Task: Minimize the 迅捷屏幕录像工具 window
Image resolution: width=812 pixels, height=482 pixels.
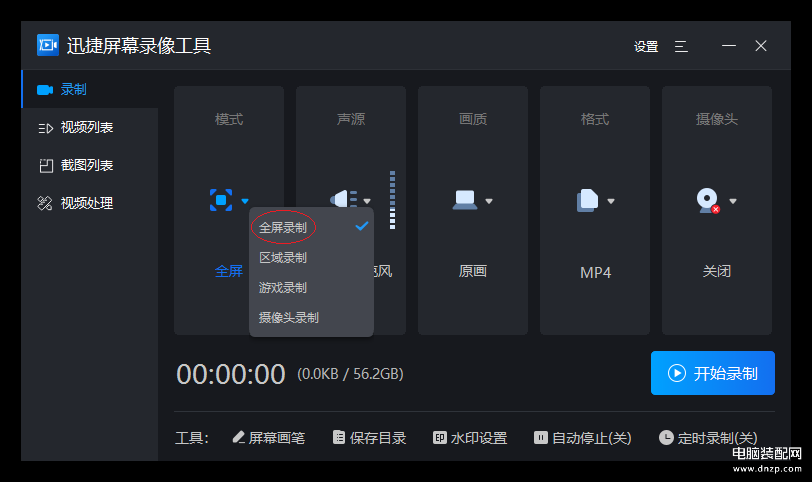Action: (729, 46)
